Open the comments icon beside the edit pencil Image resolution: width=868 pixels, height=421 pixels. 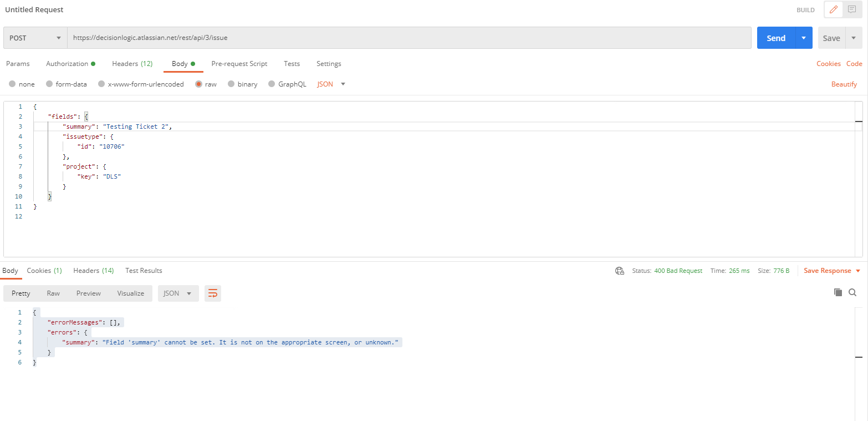(852, 9)
